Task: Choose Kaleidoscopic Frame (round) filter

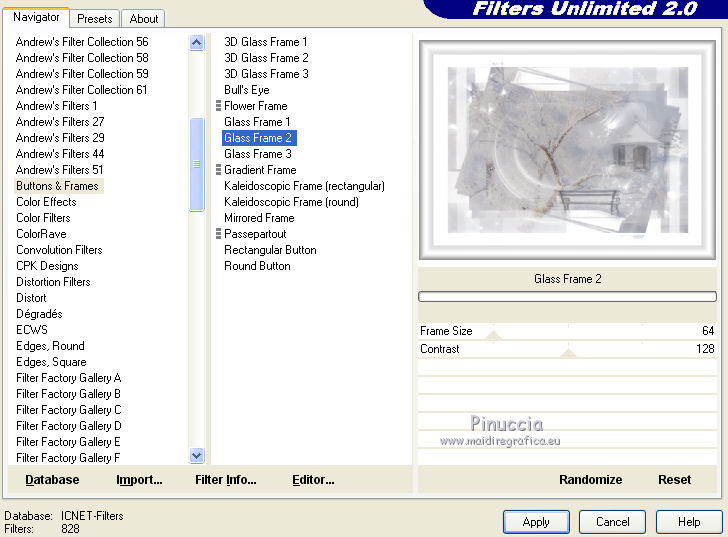Action: pos(291,202)
